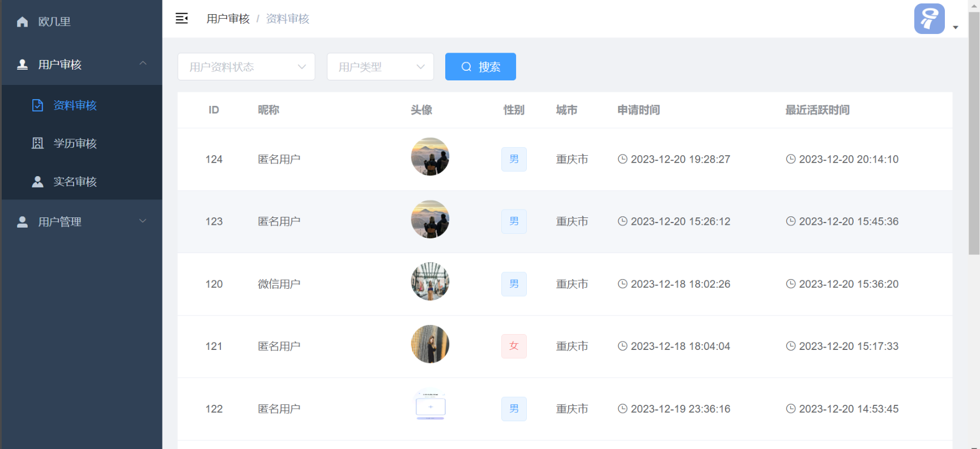Click 匿名用户 in row 121
The width and height of the screenshot is (980, 449).
tap(279, 346)
